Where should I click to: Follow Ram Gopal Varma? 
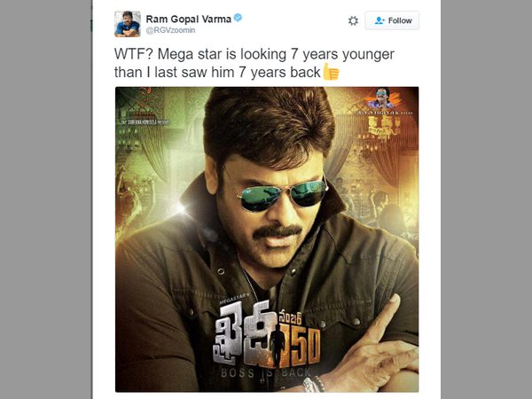392,20
